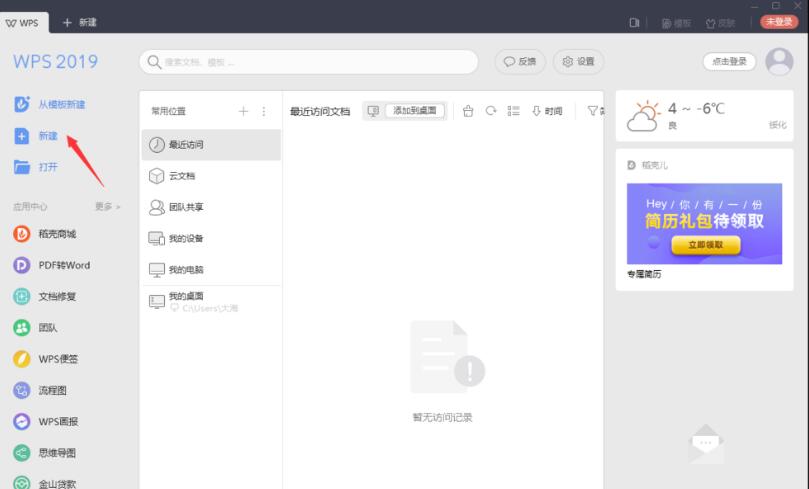This screenshot has height=489, width=809.
Task: Click the envelope message icon at bottom right
Action: [706, 444]
